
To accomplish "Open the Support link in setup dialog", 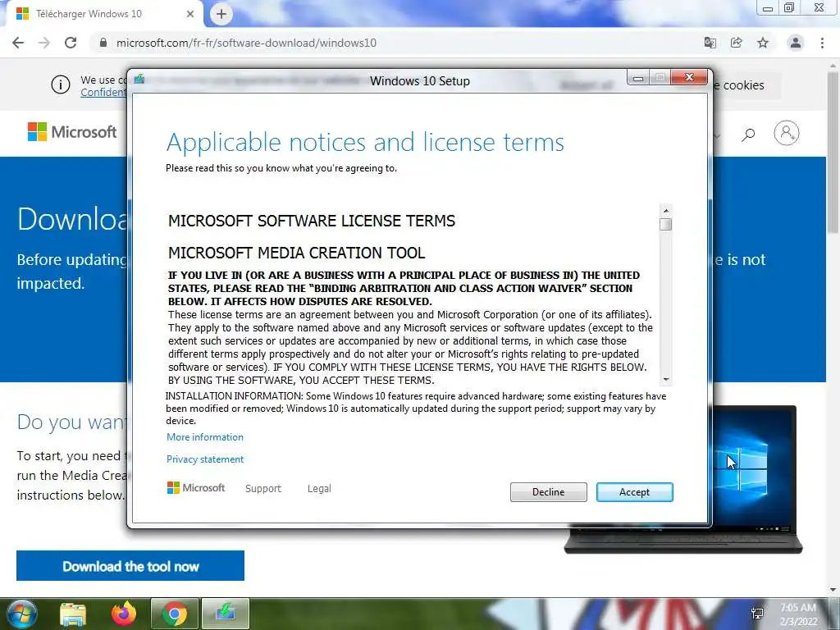I will 263,489.
